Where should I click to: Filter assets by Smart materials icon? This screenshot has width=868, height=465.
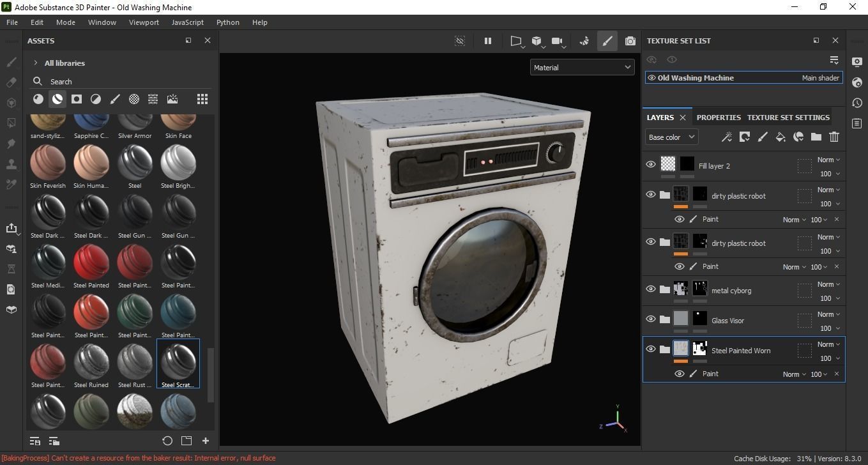tap(57, 99)
